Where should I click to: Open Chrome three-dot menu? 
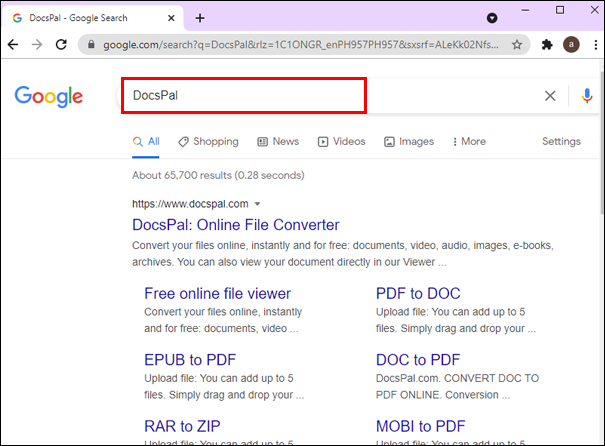point(596,45)
